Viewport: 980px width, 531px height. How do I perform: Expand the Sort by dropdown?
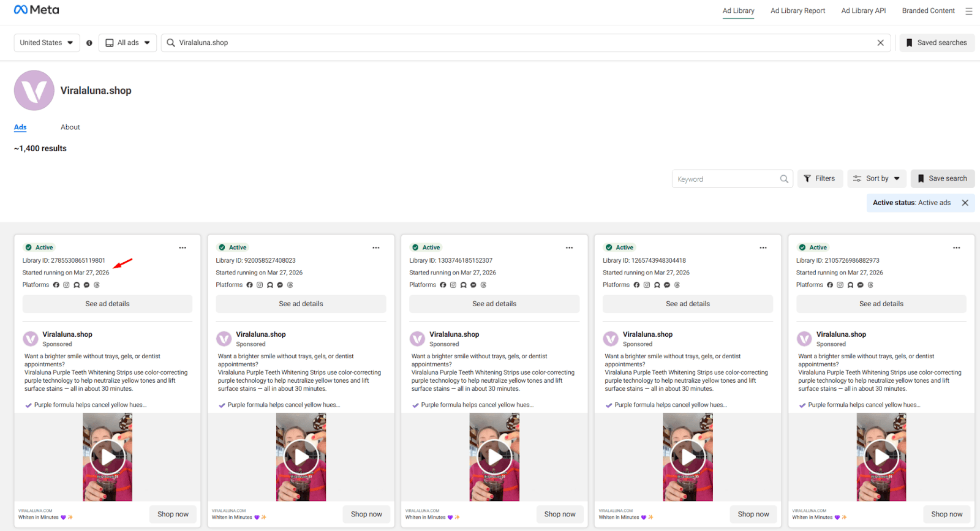877,179
